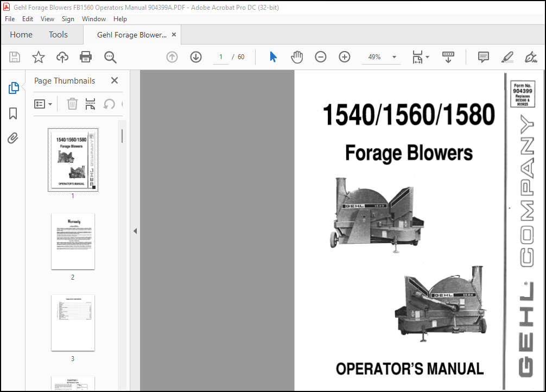
Task: Close the Page Thumbnails panel
Action: (114, 80)
